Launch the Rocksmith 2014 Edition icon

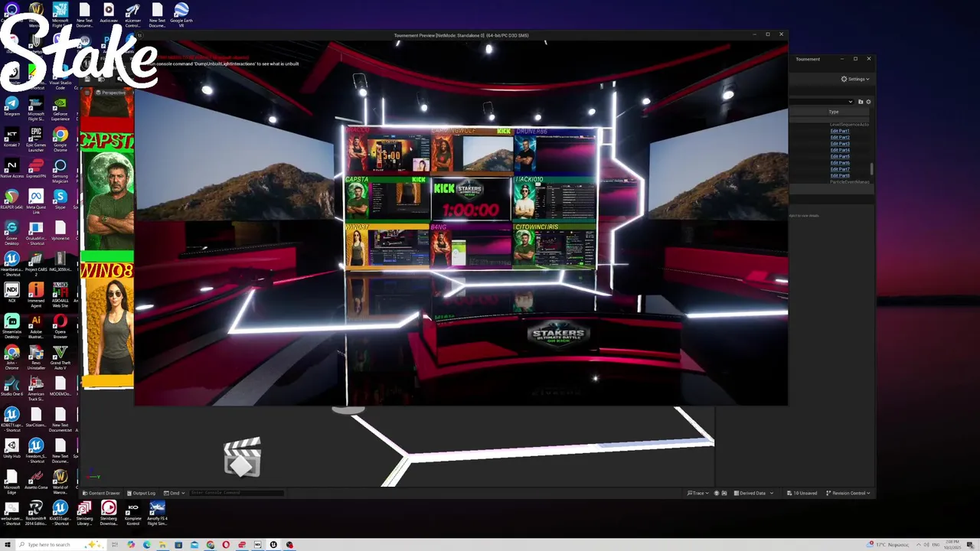point(36,514)
